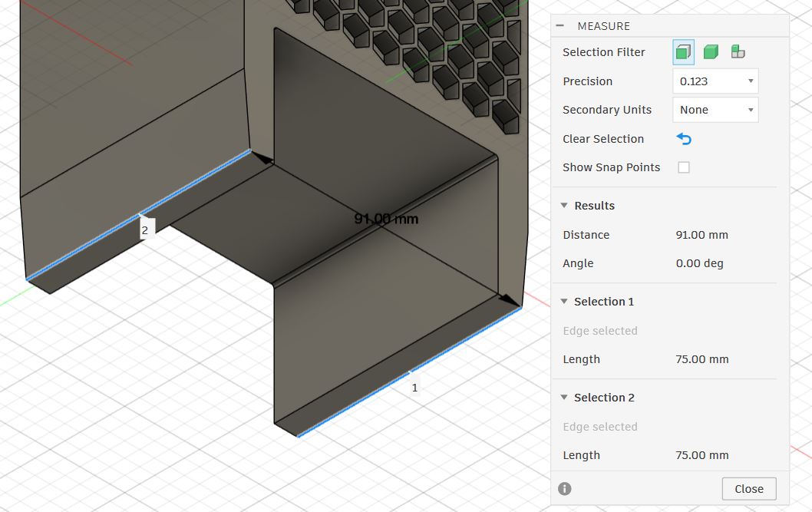Screen dimensions: 812x512
Task: Collapse the Results section
Action: click(x=564, y=206)
